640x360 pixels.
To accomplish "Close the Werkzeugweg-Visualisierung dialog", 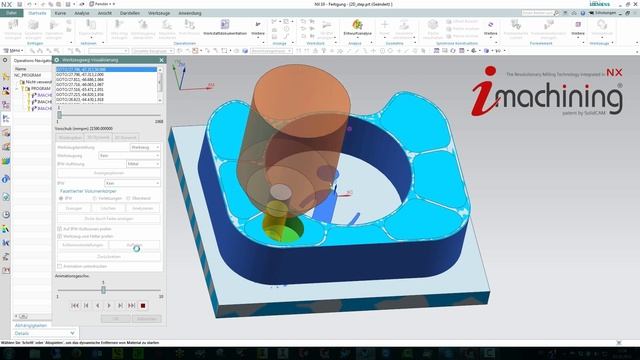I will (x=161, y=60).
